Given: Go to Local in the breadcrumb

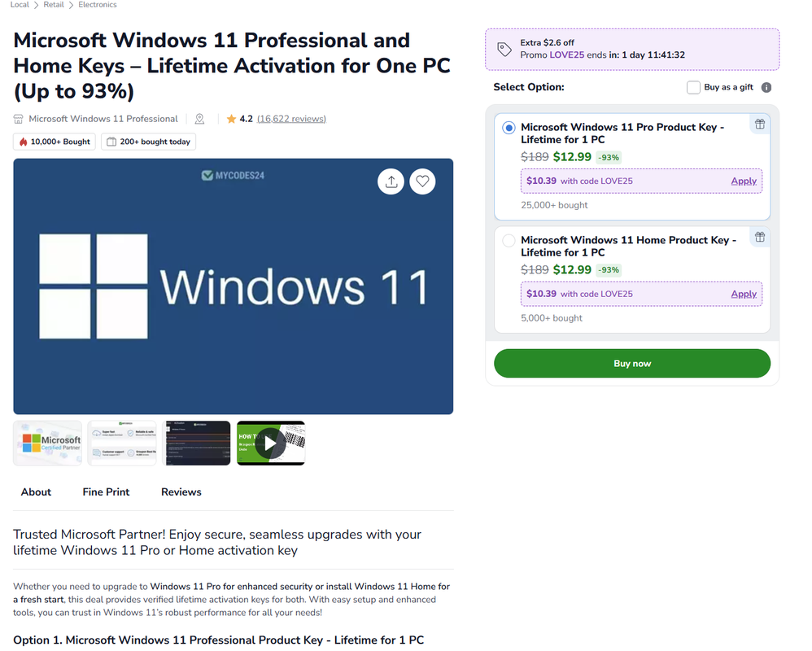Looking at the screenshot, I should (x=20, y=5).
